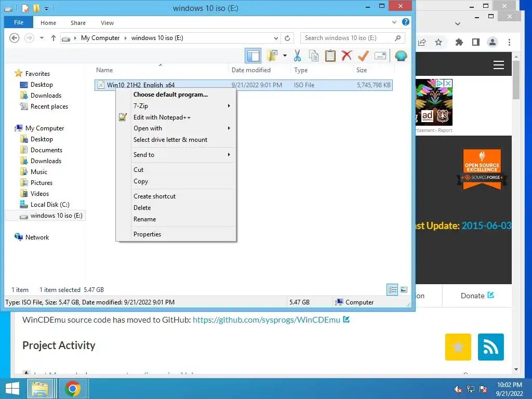Open the View ribbon tab
Screen dimensions: 532x399
[107, 23]
